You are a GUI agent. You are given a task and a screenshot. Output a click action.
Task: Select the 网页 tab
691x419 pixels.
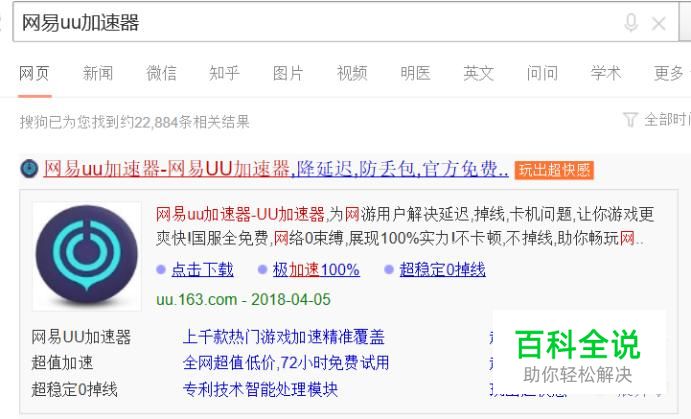pos(34,73)
